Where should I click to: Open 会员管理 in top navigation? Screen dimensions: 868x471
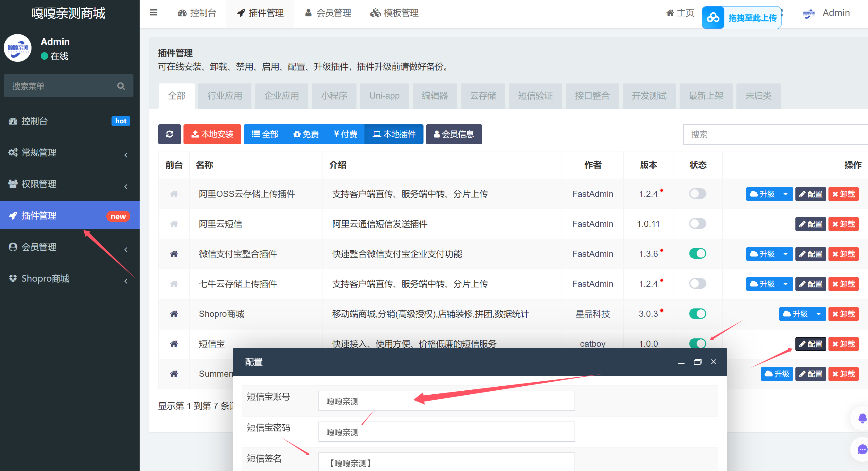click(x=328, y=13)
